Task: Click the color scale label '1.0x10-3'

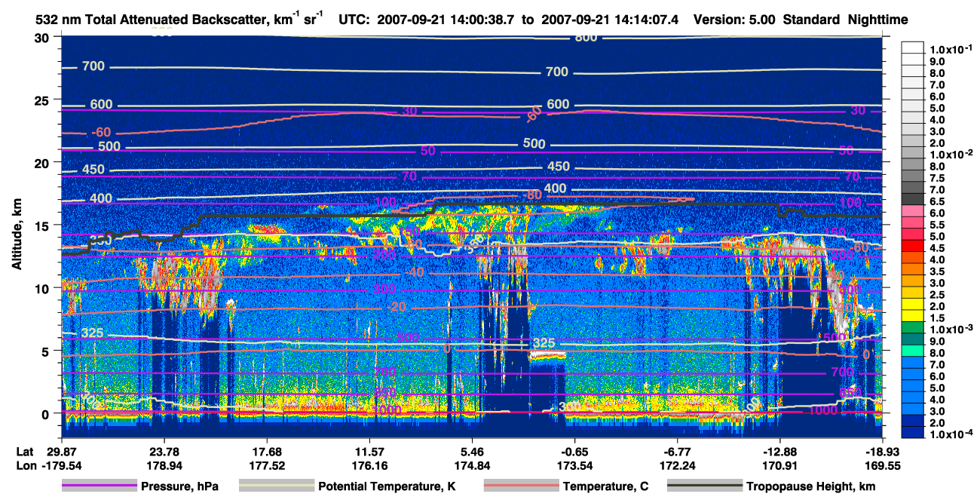Action: click(952, 329)
